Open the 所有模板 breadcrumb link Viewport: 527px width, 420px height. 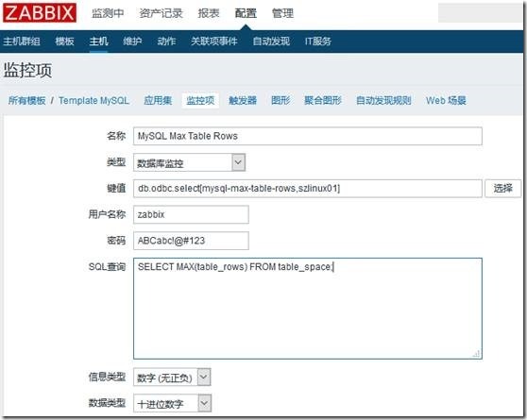coord(26,100)
